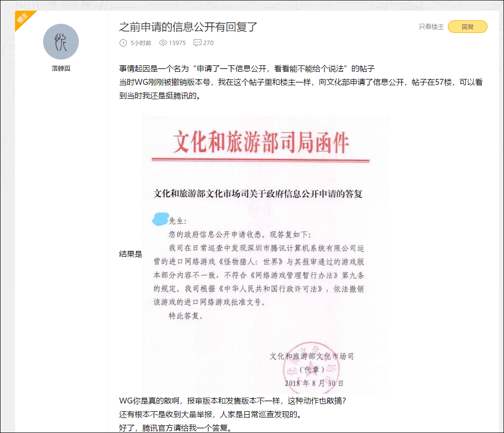Click post title 之前申请的信息公开有回复了
Viewport: 504px width, 433px height.
click(x=188, y=27)
